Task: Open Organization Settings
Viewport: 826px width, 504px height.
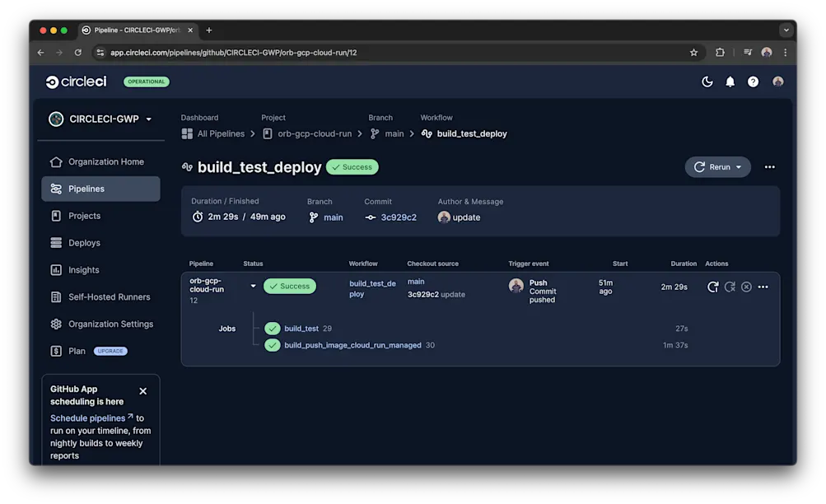Action: (x=100, y=324)
